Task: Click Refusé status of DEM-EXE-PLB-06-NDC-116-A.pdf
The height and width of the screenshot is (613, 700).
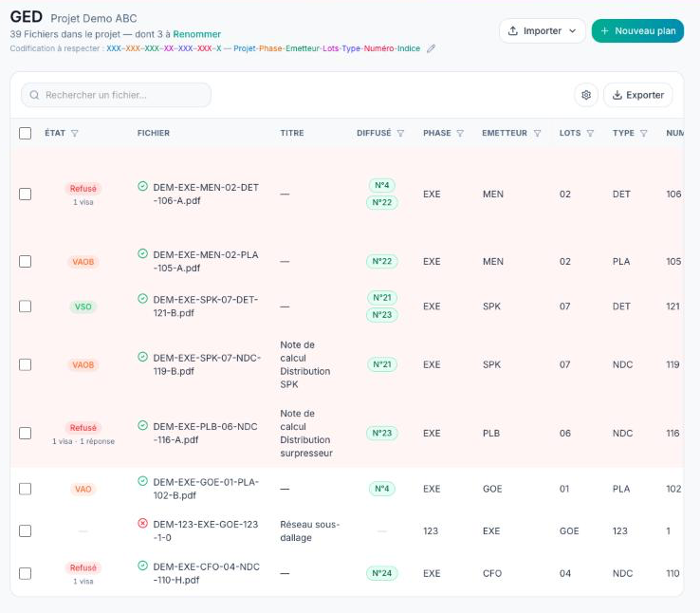Action: [83, 428]
